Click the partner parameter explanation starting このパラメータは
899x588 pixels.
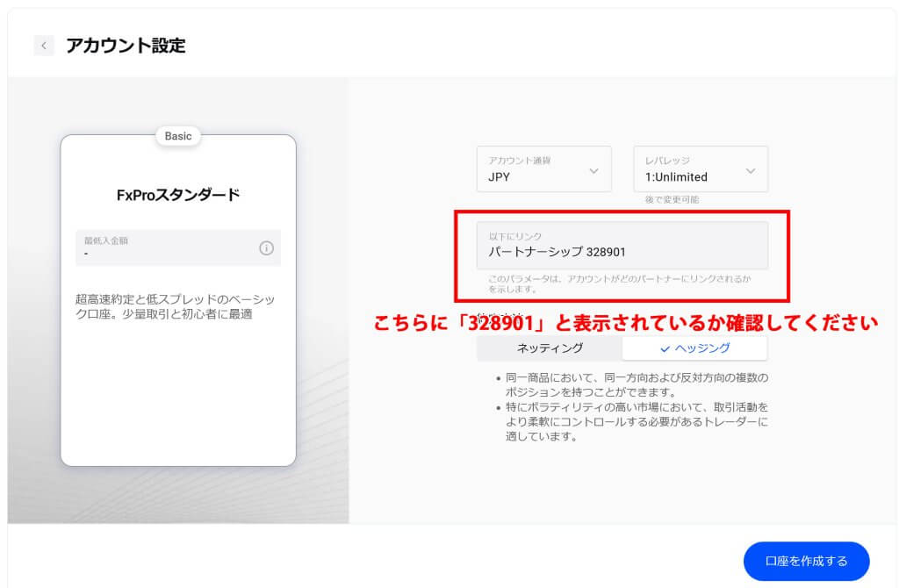[x=619, y=283]
